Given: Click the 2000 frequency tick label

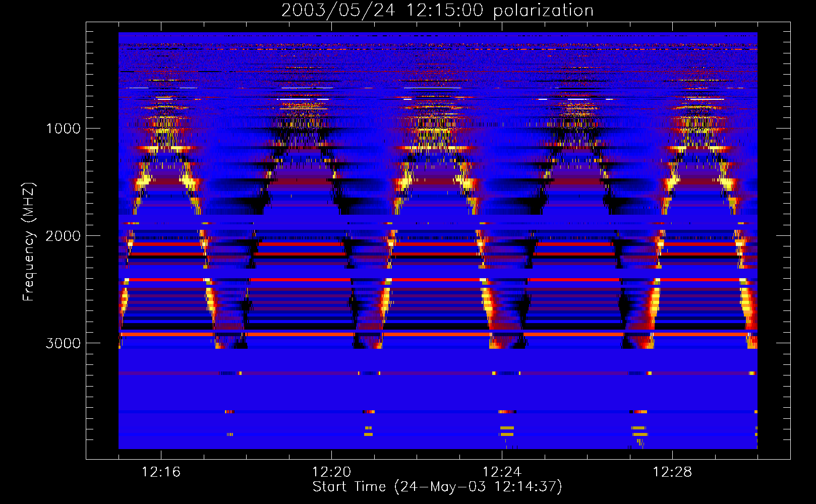Looking at the screenshot, I should (63, 236).
